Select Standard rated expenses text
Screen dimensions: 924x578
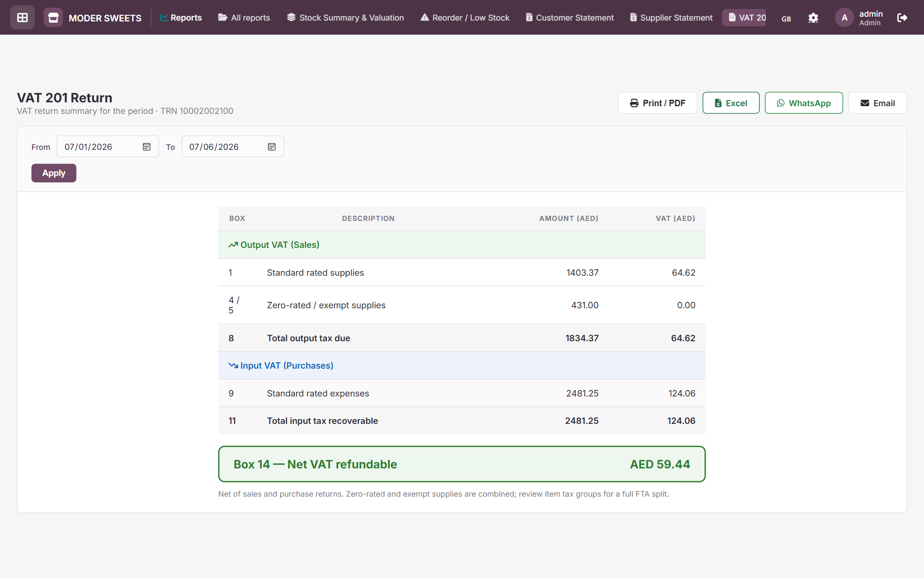318,393
